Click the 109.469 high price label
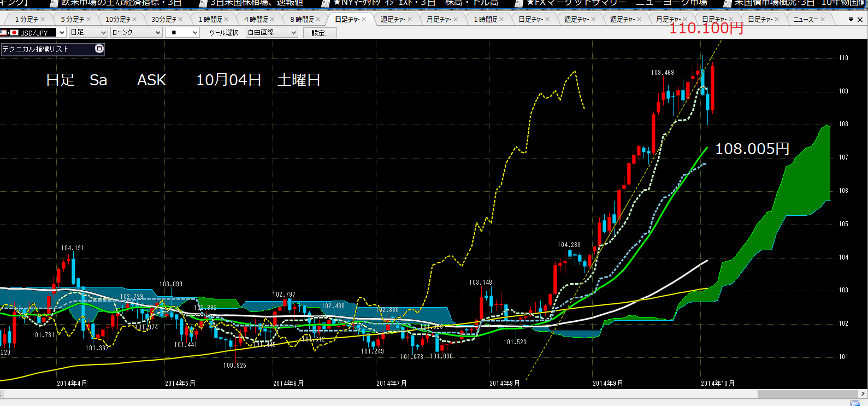The height and width of the screenshot is (406, 868). click(x=663, y=73)
